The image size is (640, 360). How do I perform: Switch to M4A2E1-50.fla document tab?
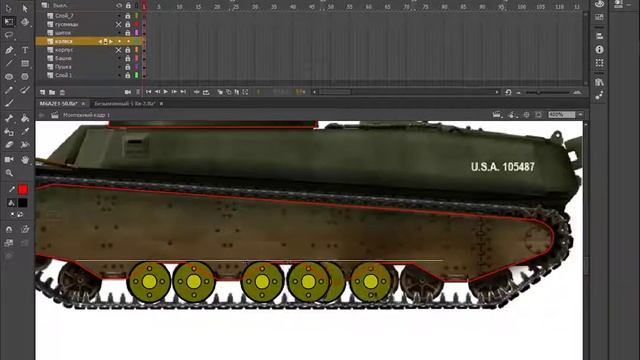tap(58, 104)
